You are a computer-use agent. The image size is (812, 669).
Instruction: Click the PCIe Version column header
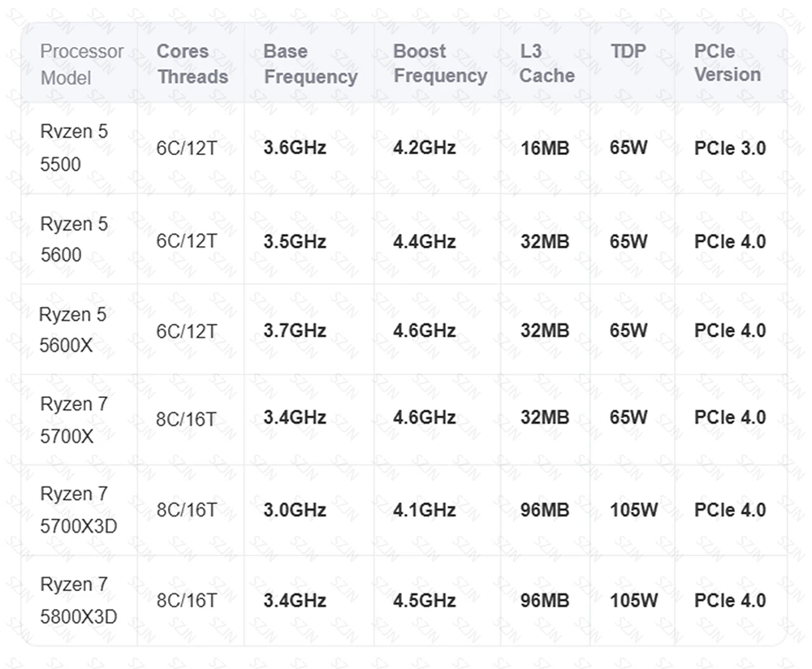click(728, 63)
